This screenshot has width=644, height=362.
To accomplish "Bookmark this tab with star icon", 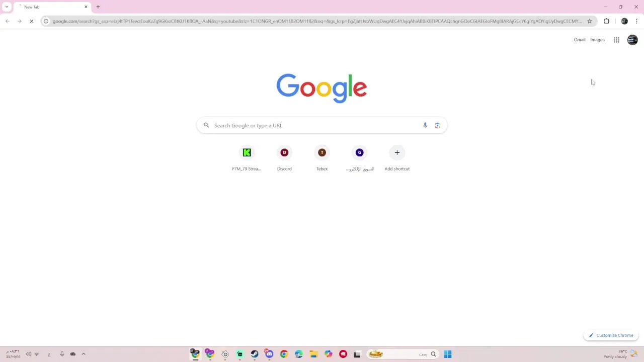I will (x=590, y=21).
